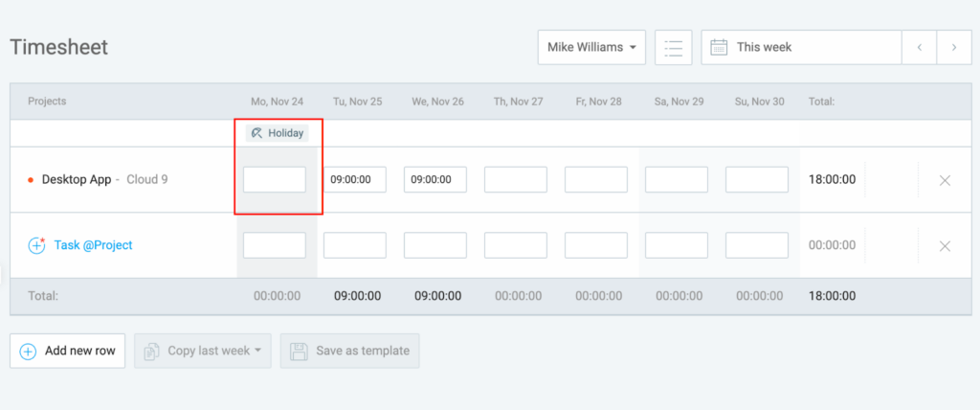Screen dimensions: 980x410
Task: Open the This week date range picker
Action: pos(802,47)
